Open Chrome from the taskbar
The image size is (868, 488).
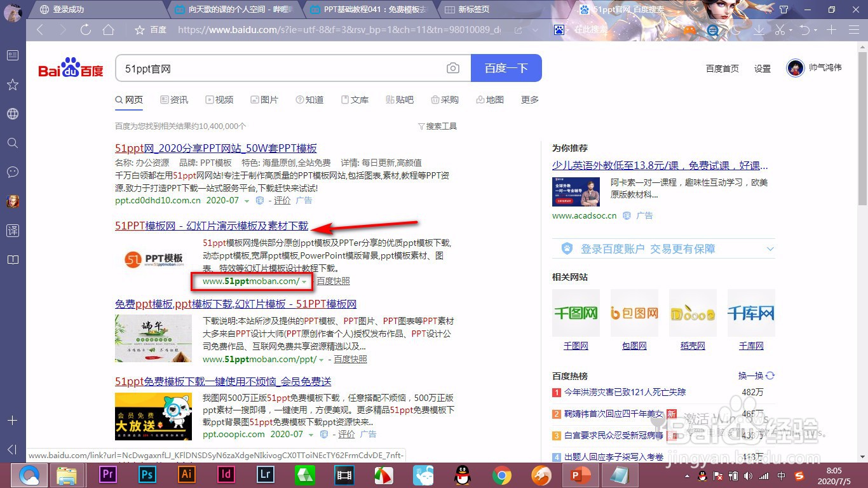tap(502, 475)
